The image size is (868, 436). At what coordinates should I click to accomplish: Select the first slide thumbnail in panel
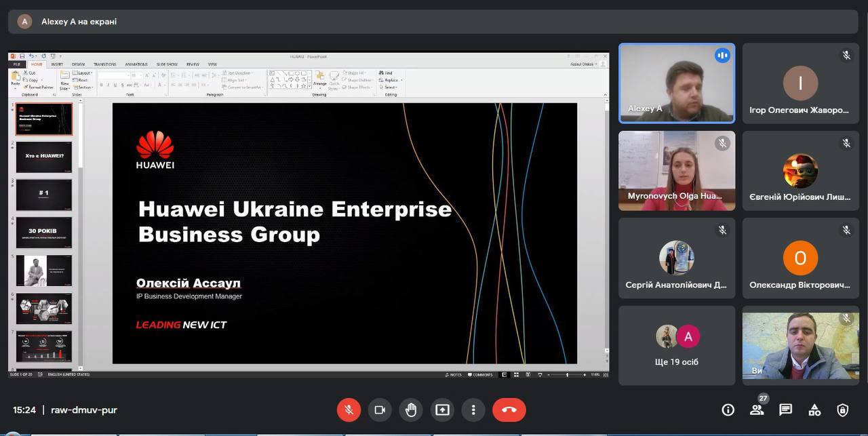44,119
